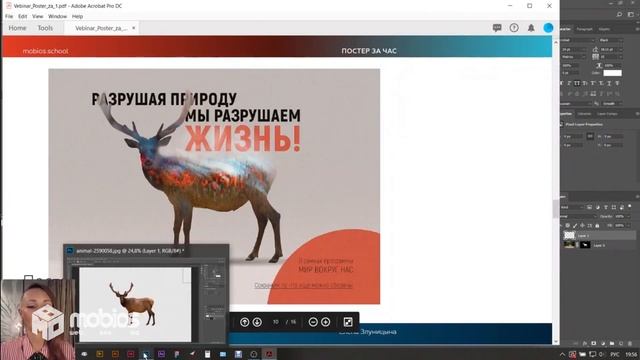The image size is (640, 360).
Task: Toggle the lock all layer icon
Action: tap(597, 225)
